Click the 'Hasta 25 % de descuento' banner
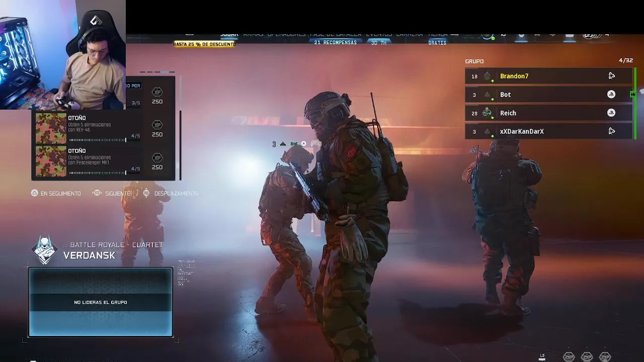Viewport: 644px width, 362px height. pos(205,44)
